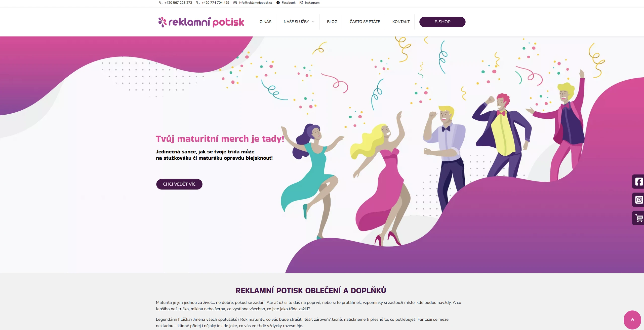
Task: Open ČASTO SE PTÁTE page
Action: click(x=365, y=22)
